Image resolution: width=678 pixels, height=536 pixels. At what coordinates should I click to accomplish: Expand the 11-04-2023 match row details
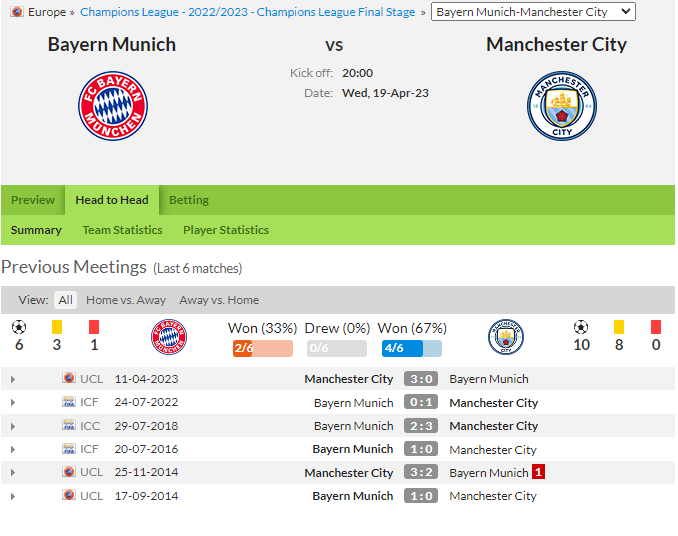(x=13, y=379)
